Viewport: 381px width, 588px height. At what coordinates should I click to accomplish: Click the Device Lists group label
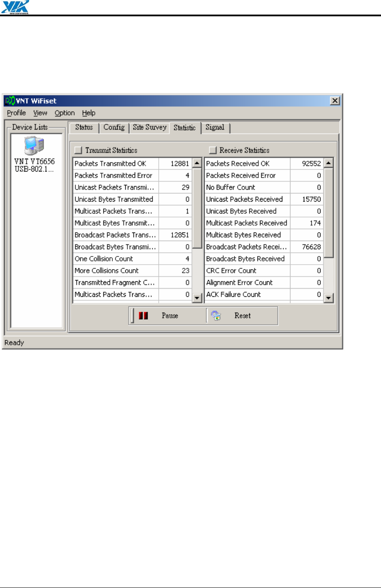click(30, 127)
